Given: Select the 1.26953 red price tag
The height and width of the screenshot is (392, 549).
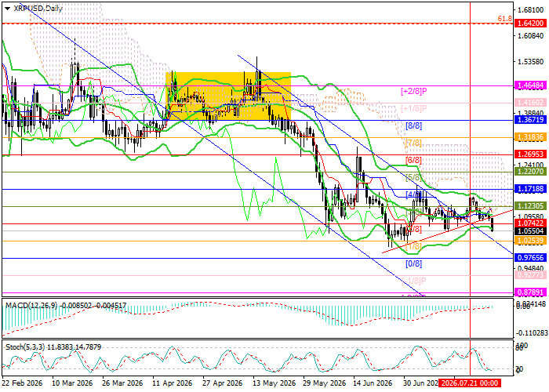Looking at the screenshot, I should 530,154.
